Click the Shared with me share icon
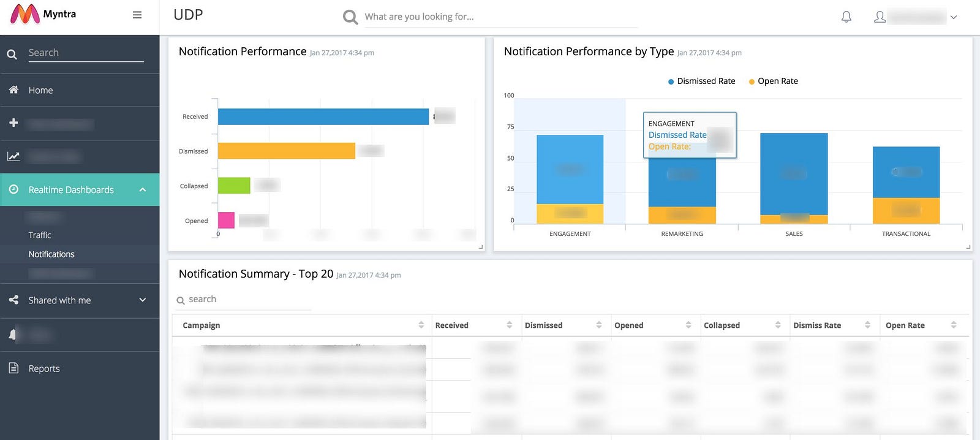 (x=13, y=300)
